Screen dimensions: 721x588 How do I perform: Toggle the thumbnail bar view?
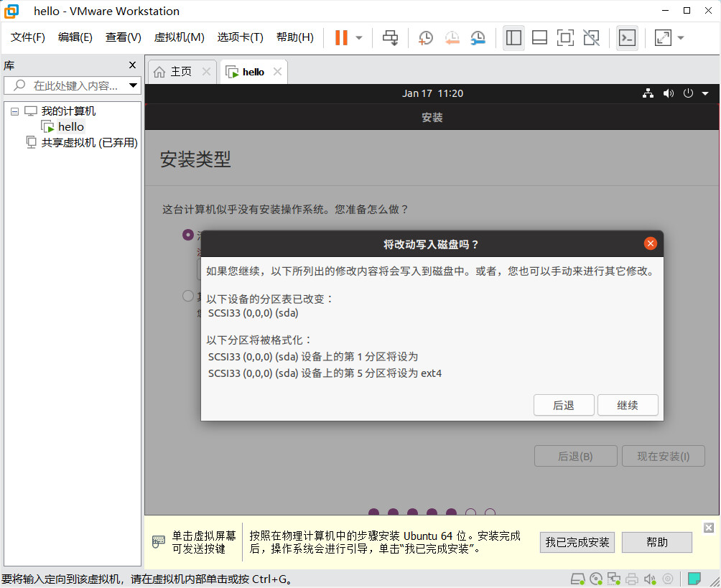tap(539, 38)
